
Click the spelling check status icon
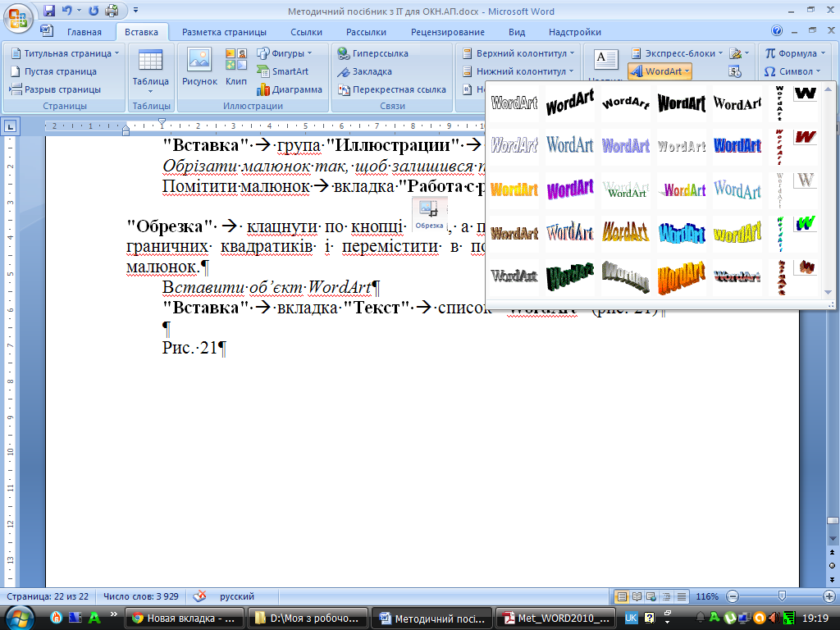[200, 596]
